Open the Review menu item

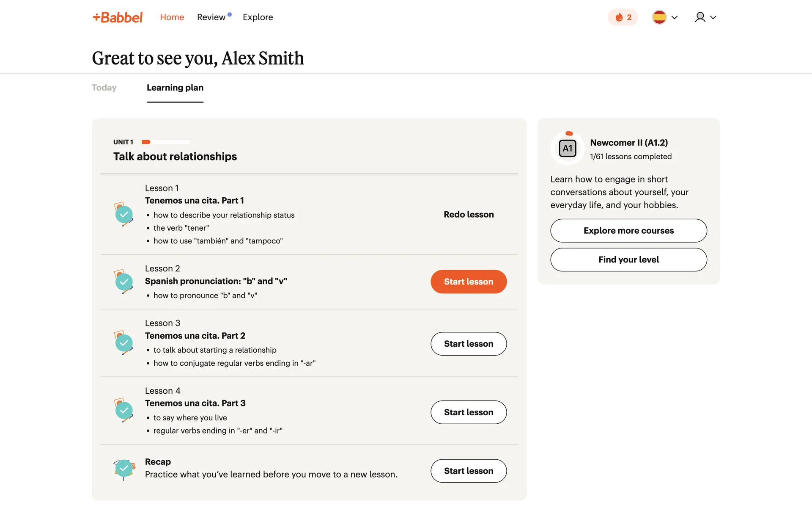[x=211, y=17]
